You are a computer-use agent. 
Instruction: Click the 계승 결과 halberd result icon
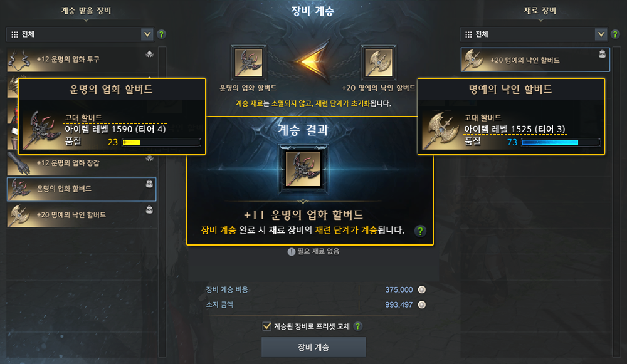click(303, 169)
